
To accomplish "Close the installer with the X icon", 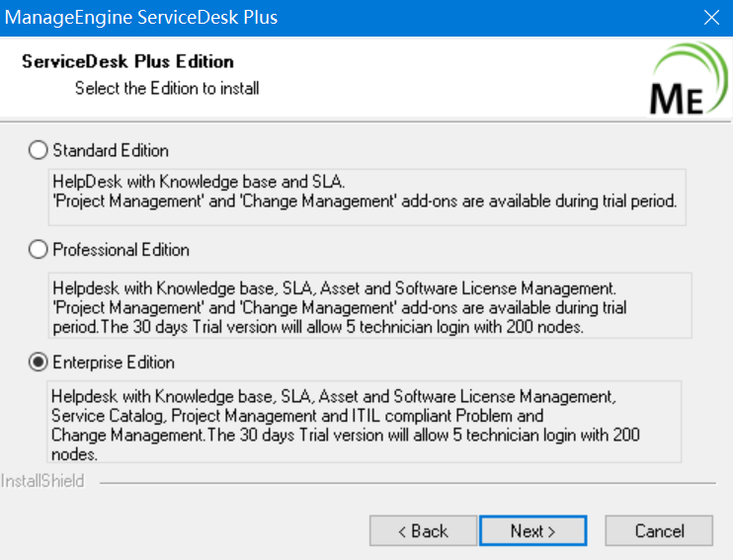I will 710,18.
